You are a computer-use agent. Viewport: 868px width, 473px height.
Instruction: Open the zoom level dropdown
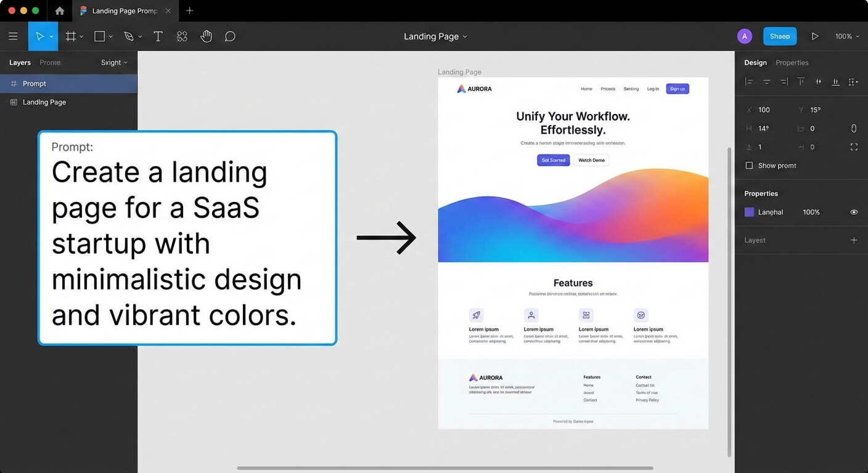pyautogui.click(x=846, y=36)
